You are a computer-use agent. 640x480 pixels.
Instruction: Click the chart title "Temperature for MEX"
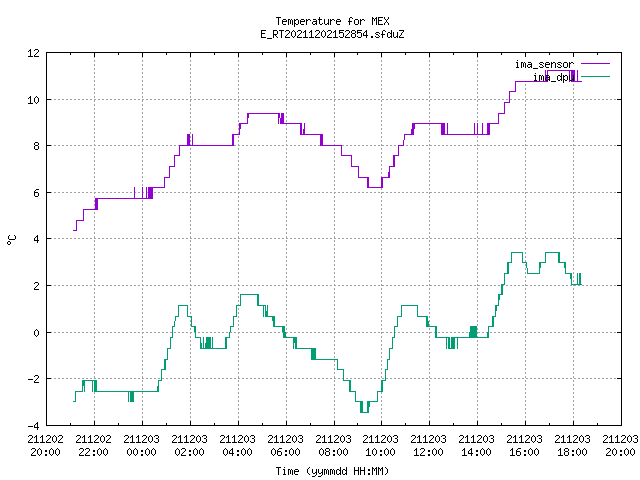coord(332,21)
